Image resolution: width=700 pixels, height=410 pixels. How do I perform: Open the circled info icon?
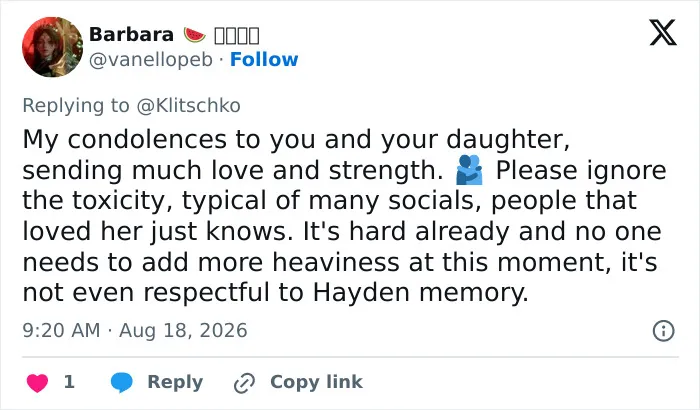663,331
